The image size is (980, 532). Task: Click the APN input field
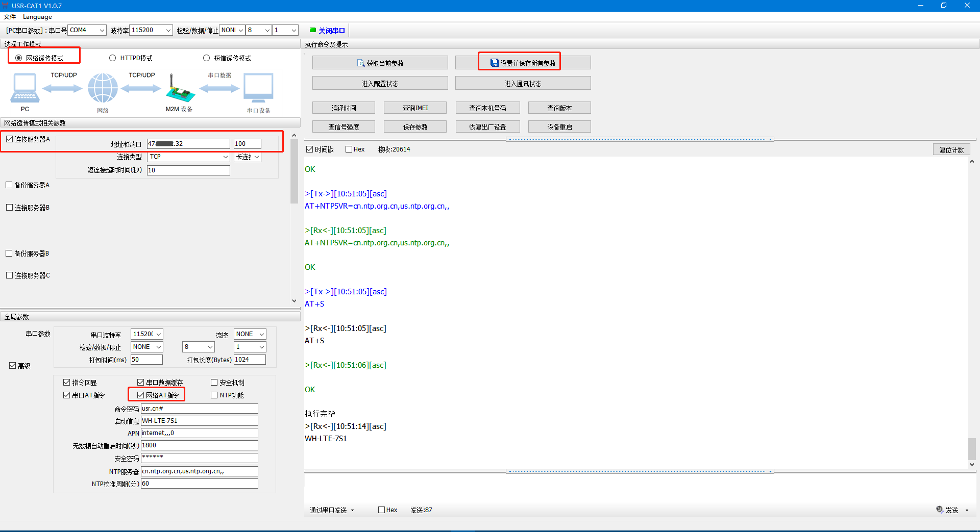[200, 433]
